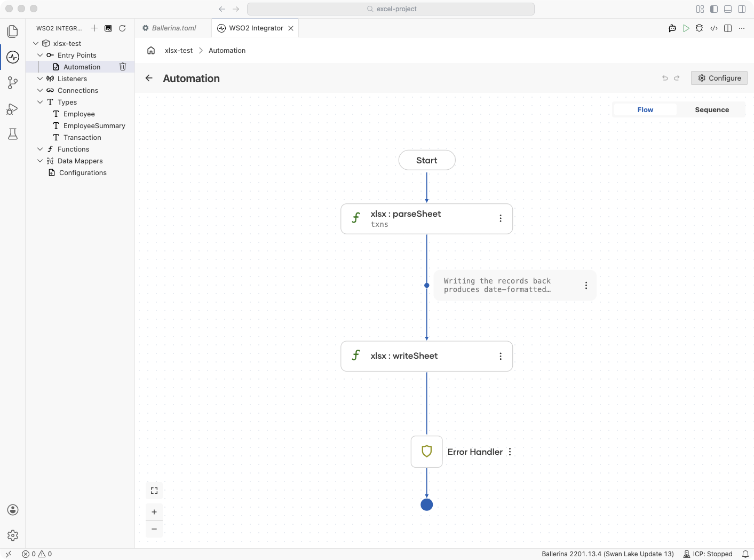
Task: Open the options menu of xlsx : writeSheet node
Action: pos(501,356)
